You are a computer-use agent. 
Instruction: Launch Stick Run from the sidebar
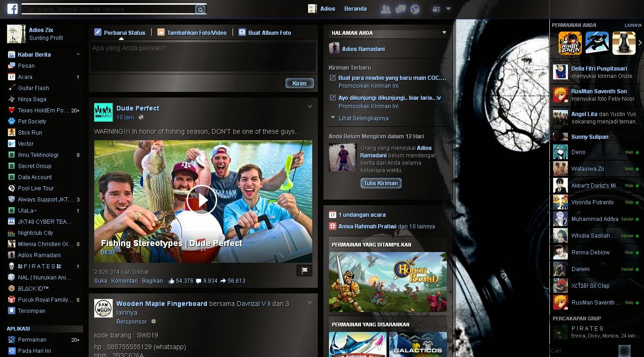30,133
